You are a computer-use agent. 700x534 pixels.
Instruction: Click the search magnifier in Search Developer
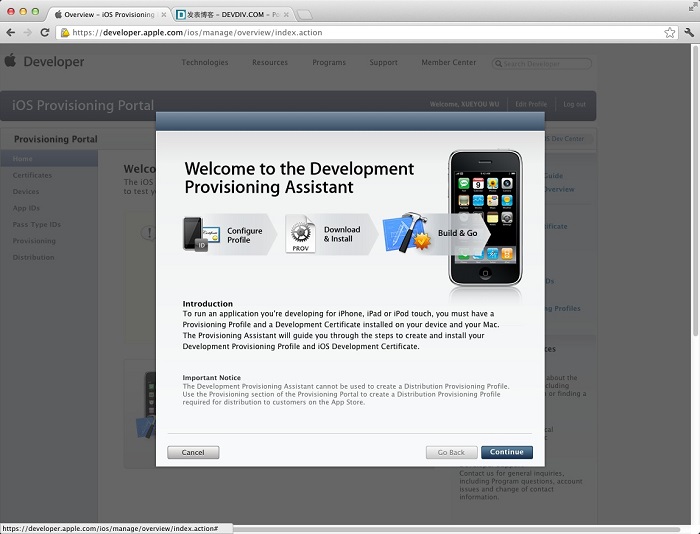click(498, 64)
